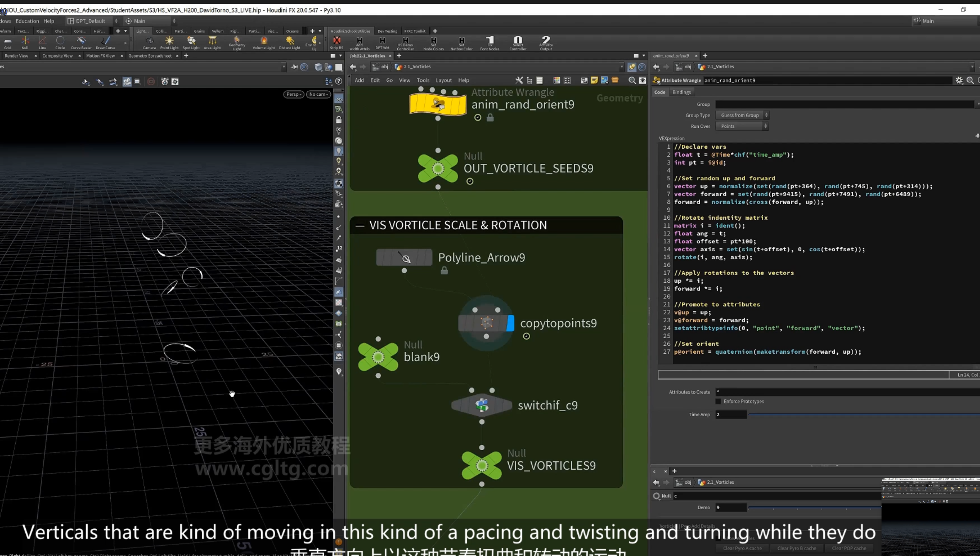Toggle the display flag on copytopoints9

[x=510, y=323]
